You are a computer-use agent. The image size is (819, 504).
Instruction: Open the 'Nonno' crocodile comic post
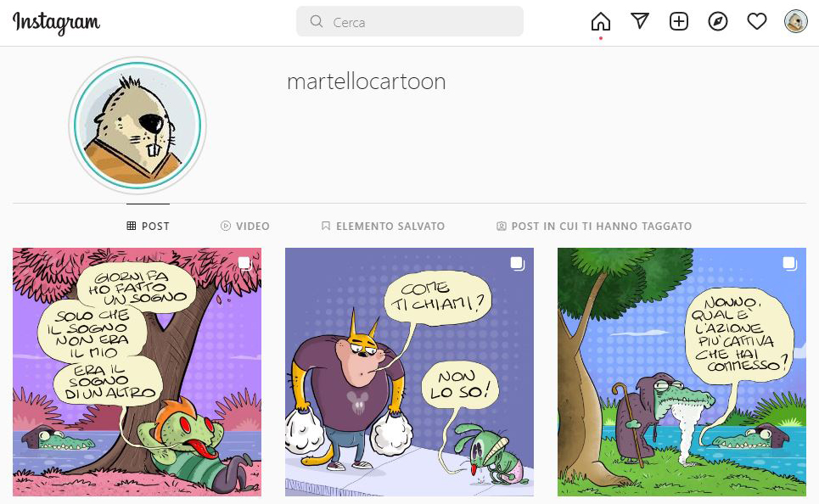(682, 372)
